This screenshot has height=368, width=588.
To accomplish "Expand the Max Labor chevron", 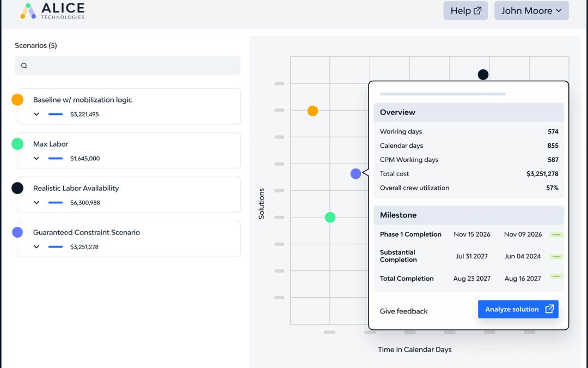I will [x=36, y=159].
